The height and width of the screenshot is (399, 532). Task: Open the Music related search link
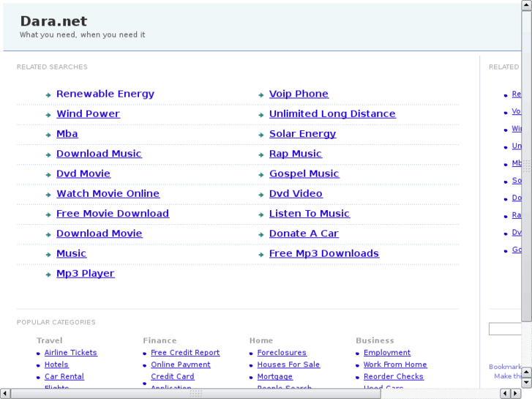click(71, 253)
